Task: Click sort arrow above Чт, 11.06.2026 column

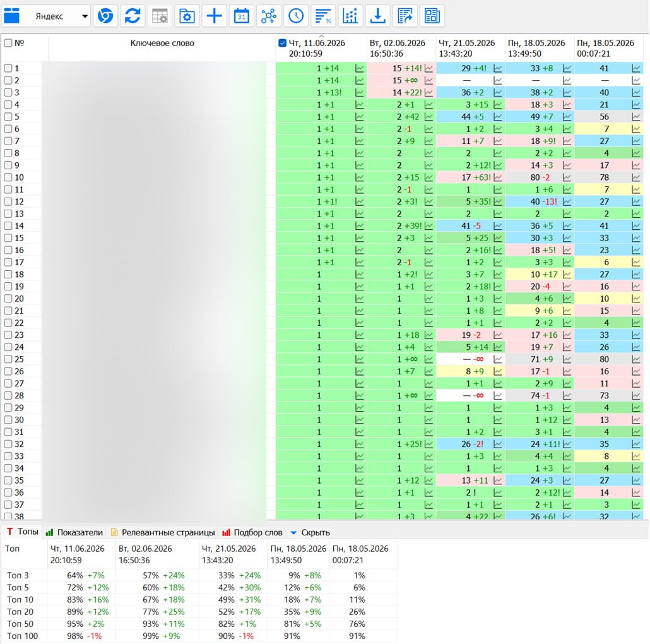Action: coord(321,36)
